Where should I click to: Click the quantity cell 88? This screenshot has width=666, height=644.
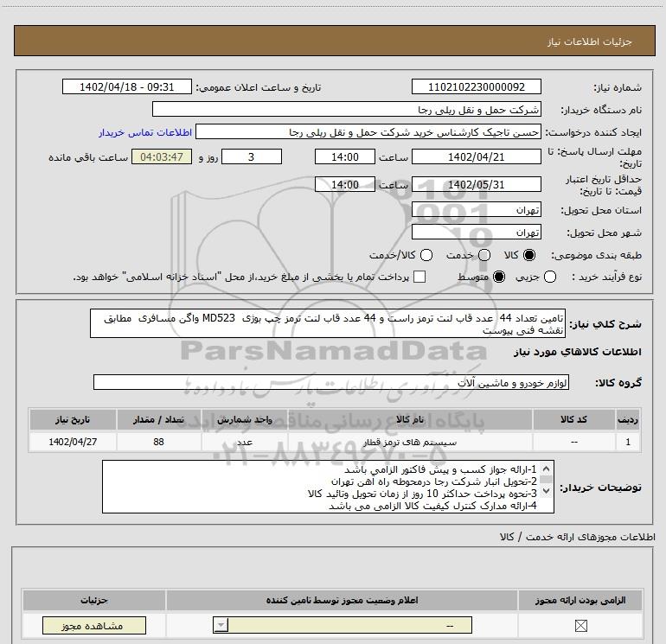click(x=158, y=442)
